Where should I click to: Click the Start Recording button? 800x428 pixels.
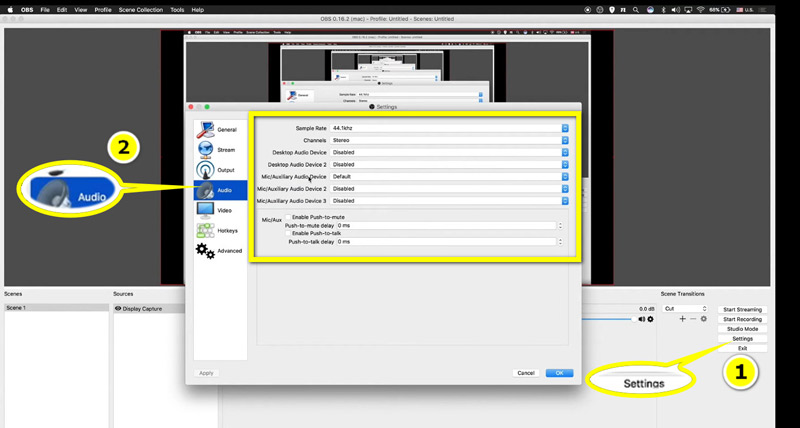(x=742, y=319)
